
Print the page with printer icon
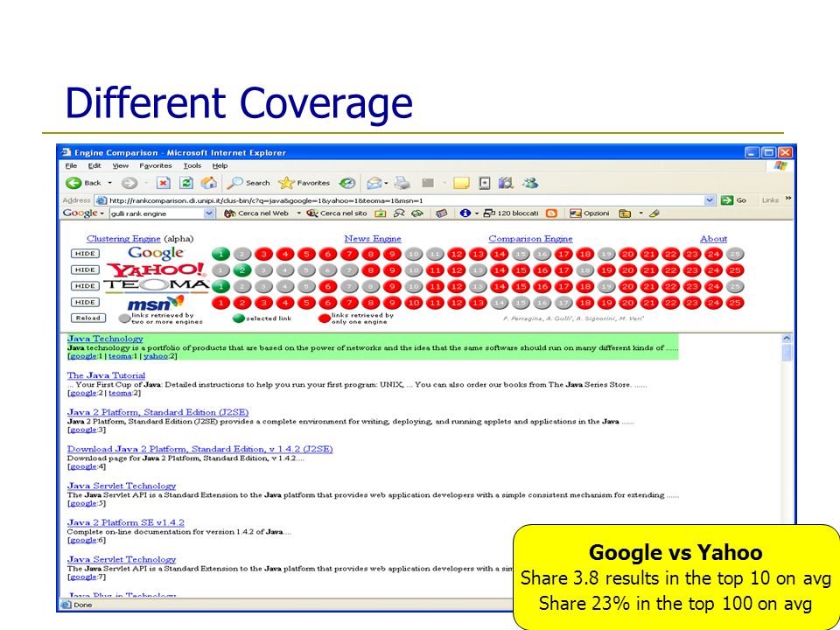coord(402,183)
